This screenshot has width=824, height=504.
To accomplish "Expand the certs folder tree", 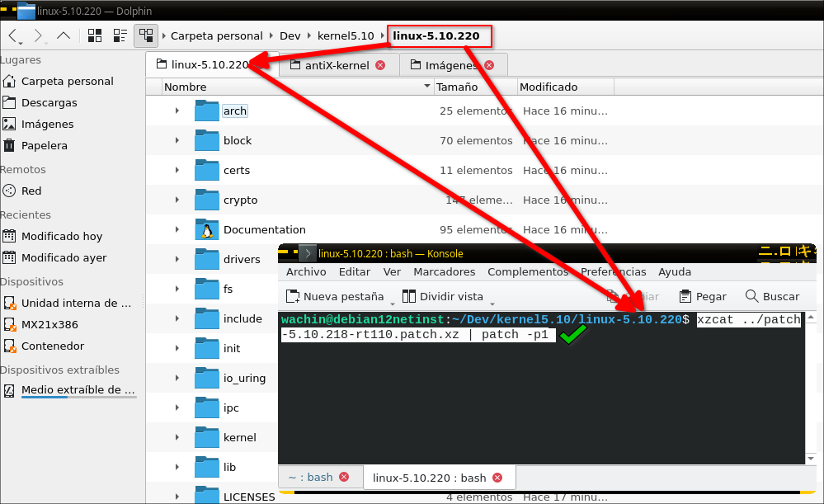I will (177, 170).
